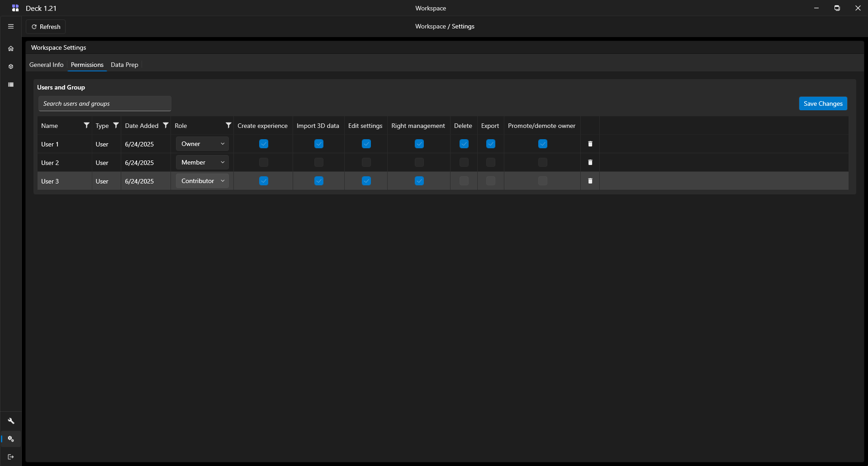
Task: Click the Save Changes button
Action: coord(823,104)
